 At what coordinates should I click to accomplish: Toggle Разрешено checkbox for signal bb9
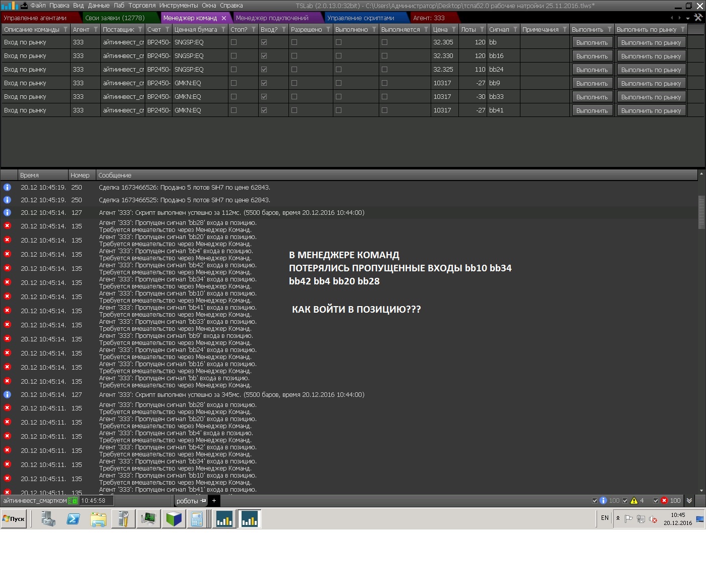(295, 83)
